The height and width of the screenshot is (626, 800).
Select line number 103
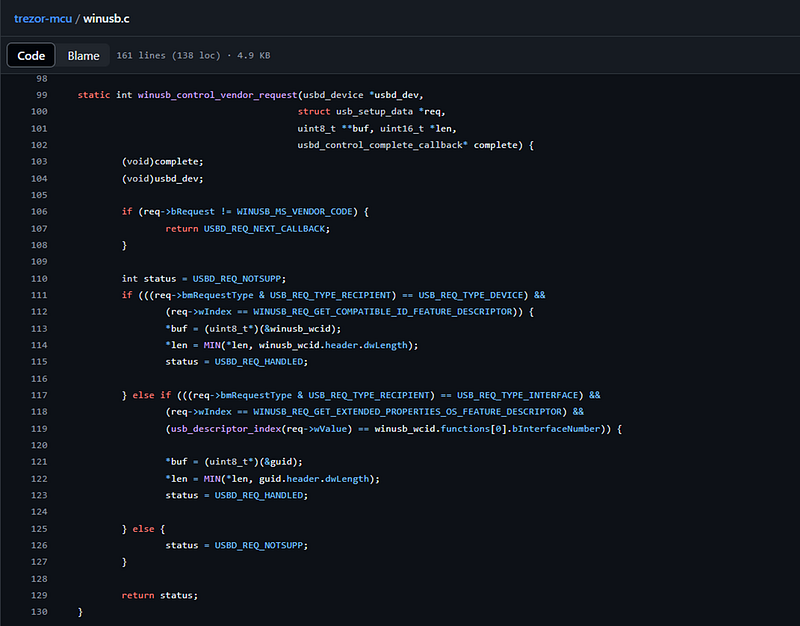[x=39, y=162]
